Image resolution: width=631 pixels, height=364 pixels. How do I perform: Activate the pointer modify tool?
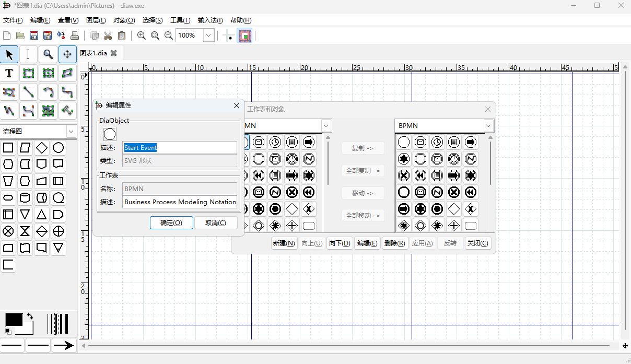[9, 54]
